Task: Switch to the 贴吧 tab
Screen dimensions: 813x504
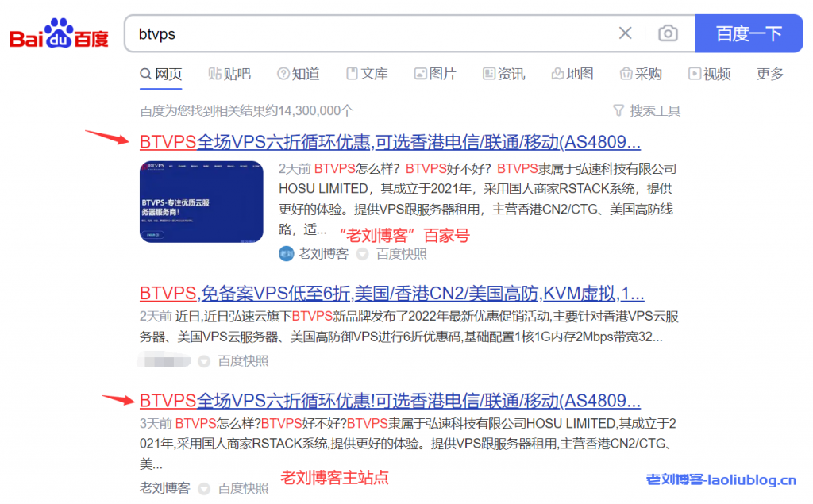Action: pyautogui.click(x=229, y=74)
